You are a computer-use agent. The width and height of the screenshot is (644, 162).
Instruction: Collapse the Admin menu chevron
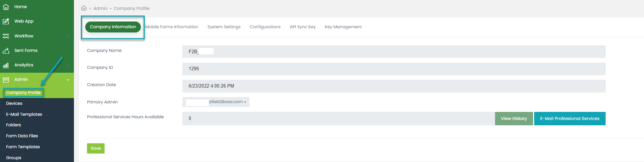click(x=68, y=80)
